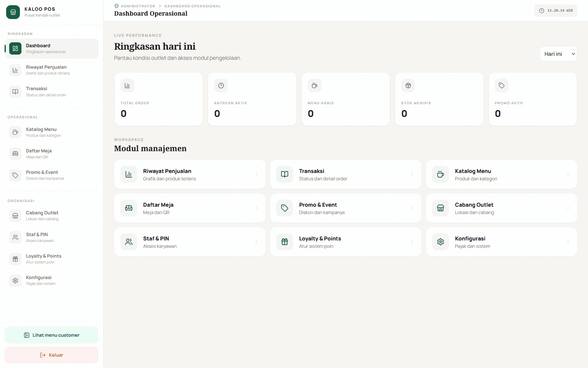Image resolution: width=588 pixels, height=368 pixels.
Task: Click the Dashboard Operasional breadcrumb text
Action: click(x=192, y=6)
